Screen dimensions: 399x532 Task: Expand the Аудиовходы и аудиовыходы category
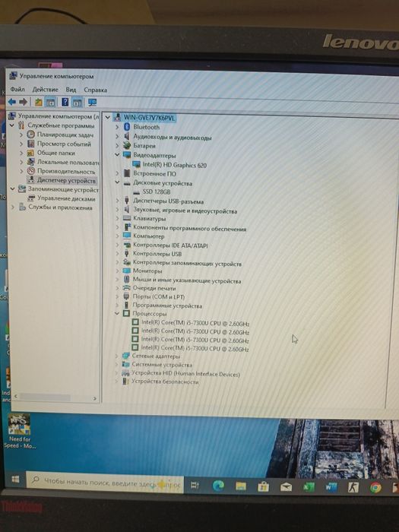(x=117, y=137)
